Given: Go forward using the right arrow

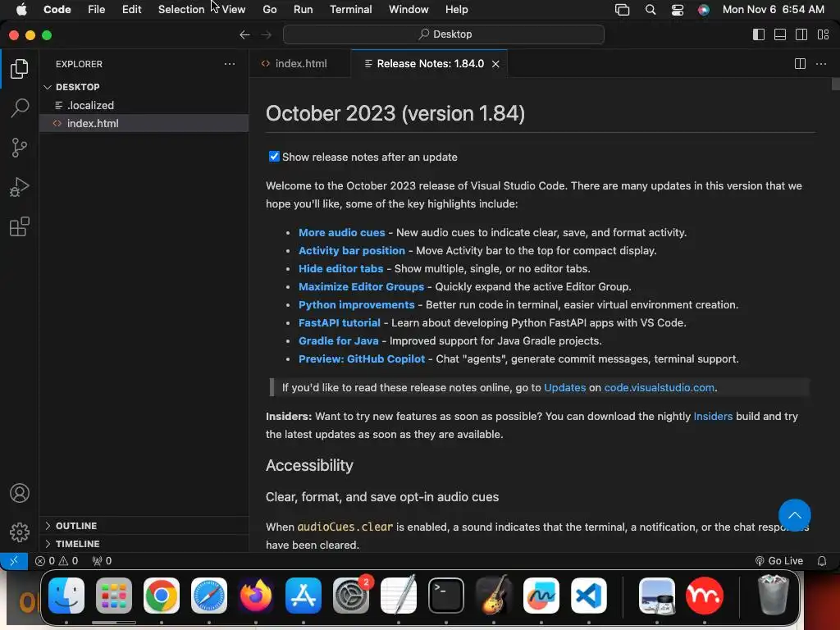Looking at the screenshot, I should point(267,34).
